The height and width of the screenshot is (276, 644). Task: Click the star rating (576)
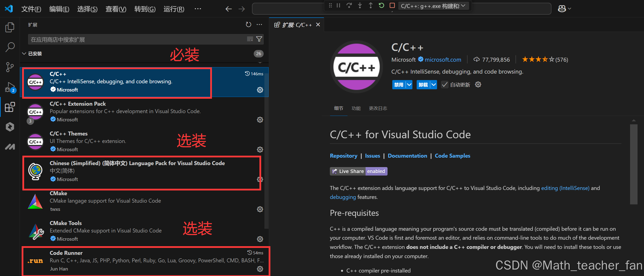click(x=545, y=59)
